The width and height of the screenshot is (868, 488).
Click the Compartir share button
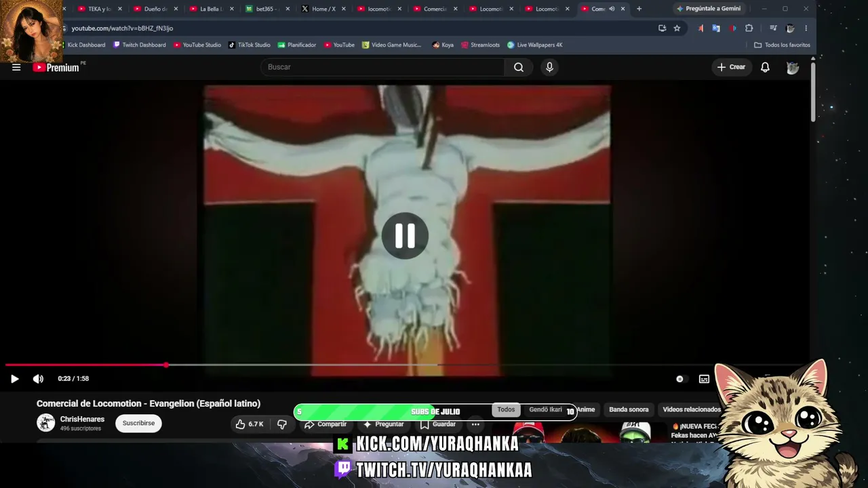tap(325, 424)
